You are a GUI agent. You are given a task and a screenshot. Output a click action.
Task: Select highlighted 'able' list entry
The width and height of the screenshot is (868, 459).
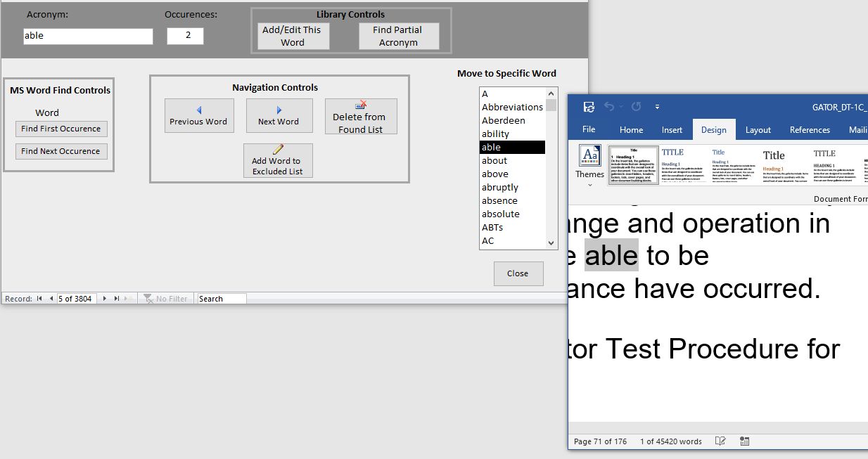[512, 147]
